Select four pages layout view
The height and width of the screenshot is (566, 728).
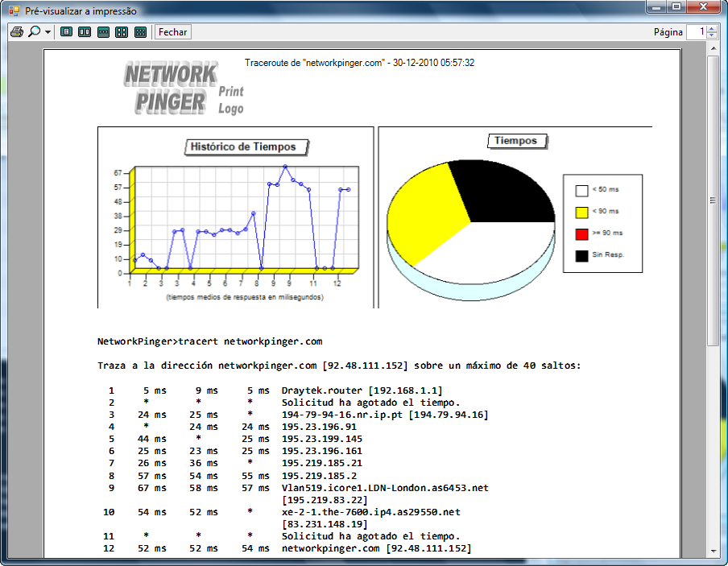(122, 32)
